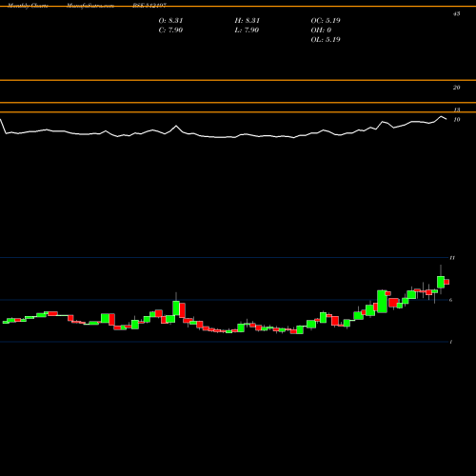Click the MunafaSutra.com label in header
This screenshot has width=476, height=476.
[90, 6]
